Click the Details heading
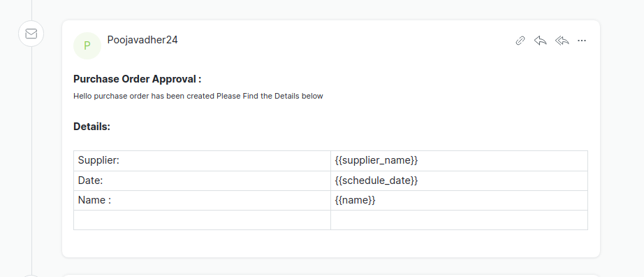The image size is (644, 277). [x=92, y=127]
